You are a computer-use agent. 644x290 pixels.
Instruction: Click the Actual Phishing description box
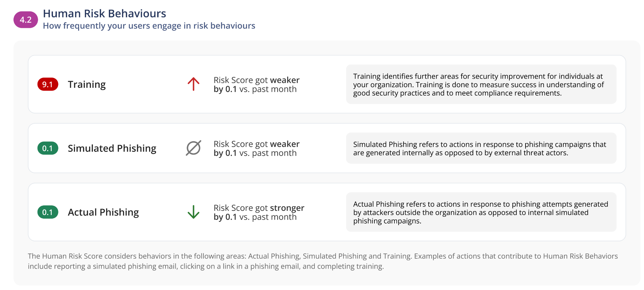click(481, 212)
